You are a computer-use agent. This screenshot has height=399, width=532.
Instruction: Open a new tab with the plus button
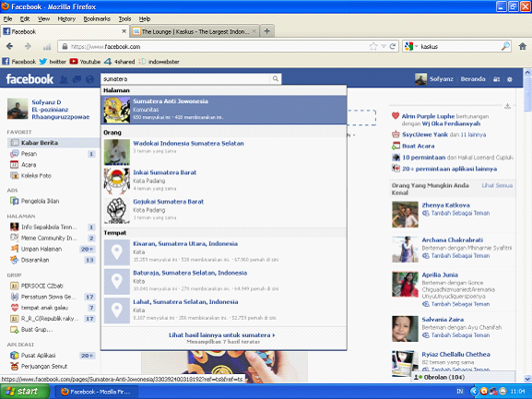pyautogui.click(x=267, y=31)
